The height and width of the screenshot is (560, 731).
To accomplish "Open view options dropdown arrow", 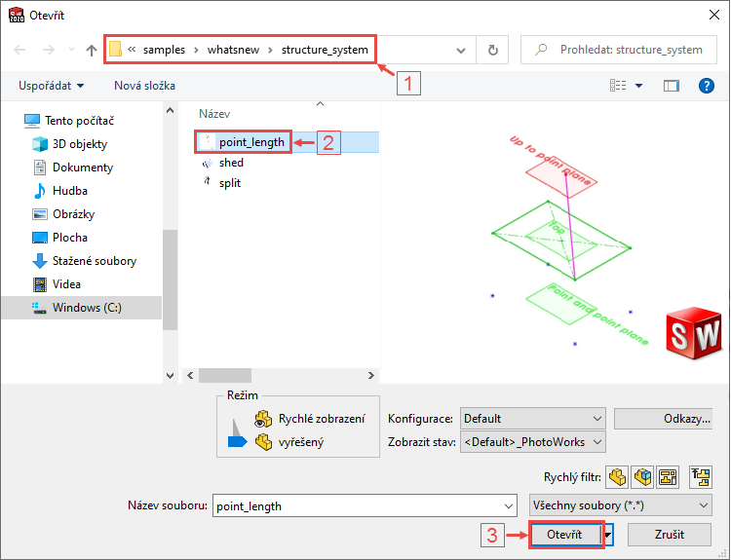I will (x=638, y=86).
